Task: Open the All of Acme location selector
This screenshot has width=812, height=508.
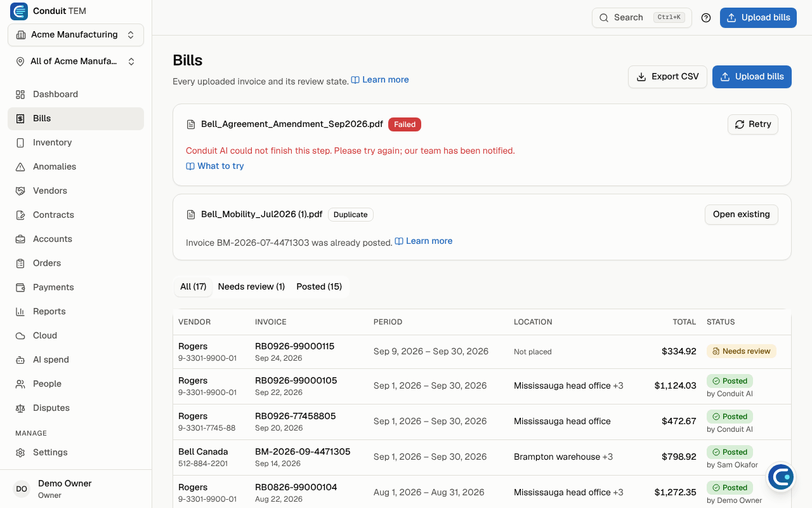Action: (75, 62)
